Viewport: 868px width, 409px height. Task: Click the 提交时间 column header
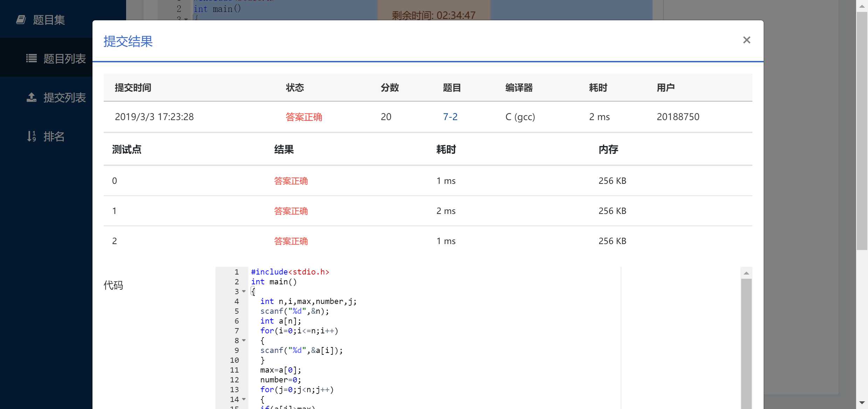(x=133, y=88)
